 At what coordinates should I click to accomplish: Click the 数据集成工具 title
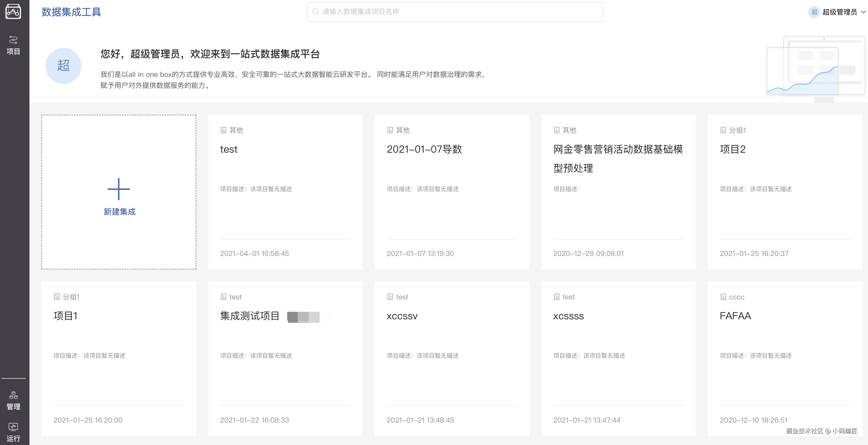71,12
